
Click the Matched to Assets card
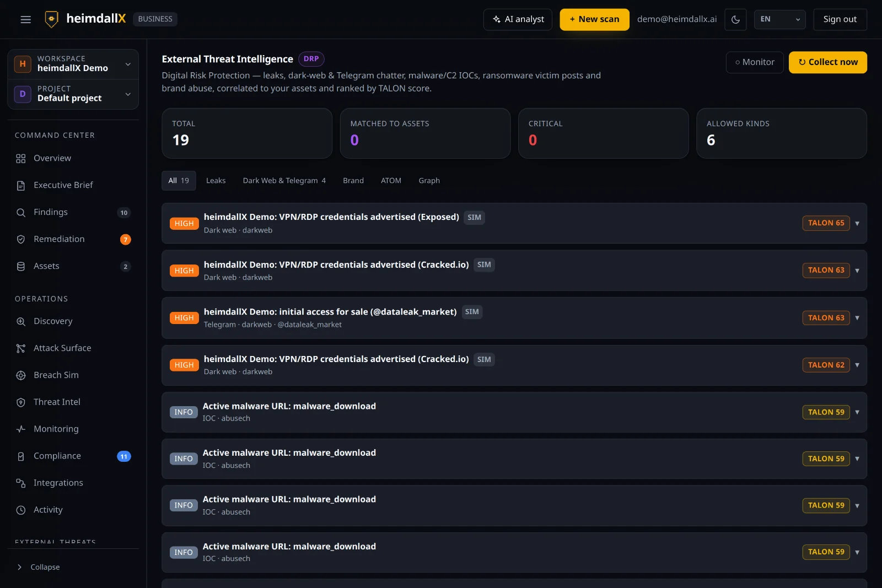(x=425, y=133)
